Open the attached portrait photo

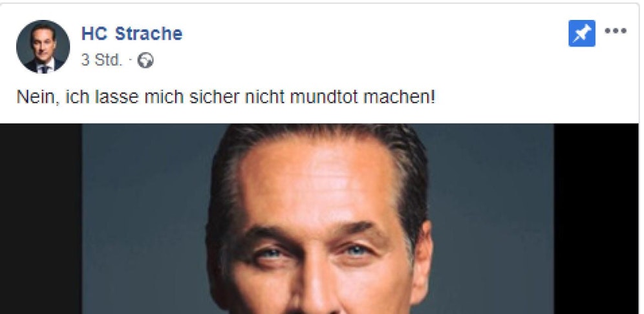(317, 219)
